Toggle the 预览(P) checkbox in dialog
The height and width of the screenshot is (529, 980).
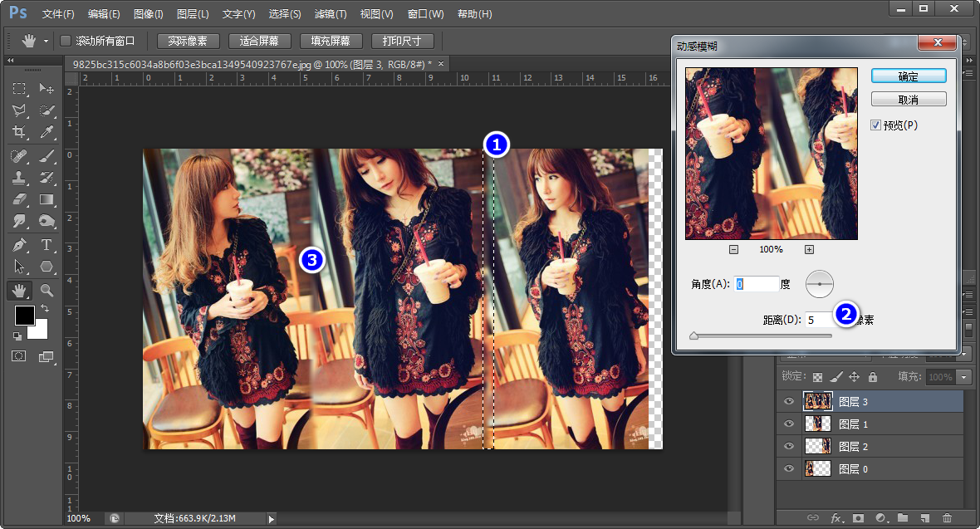[x=875, y=125]
